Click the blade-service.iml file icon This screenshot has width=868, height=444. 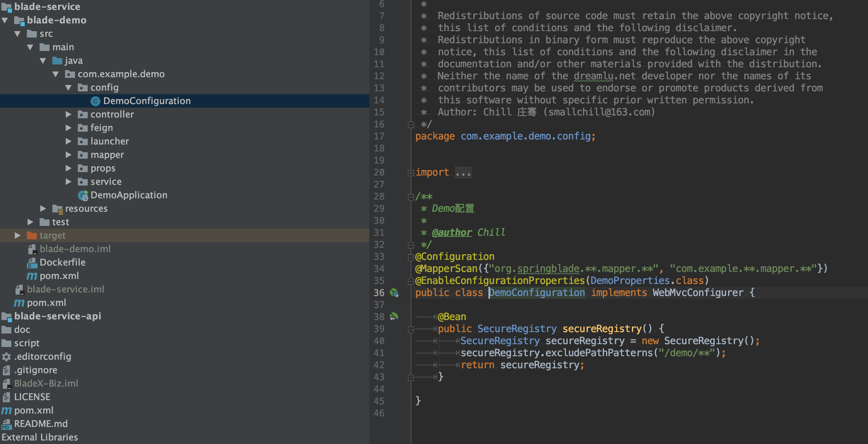[19, 290]
